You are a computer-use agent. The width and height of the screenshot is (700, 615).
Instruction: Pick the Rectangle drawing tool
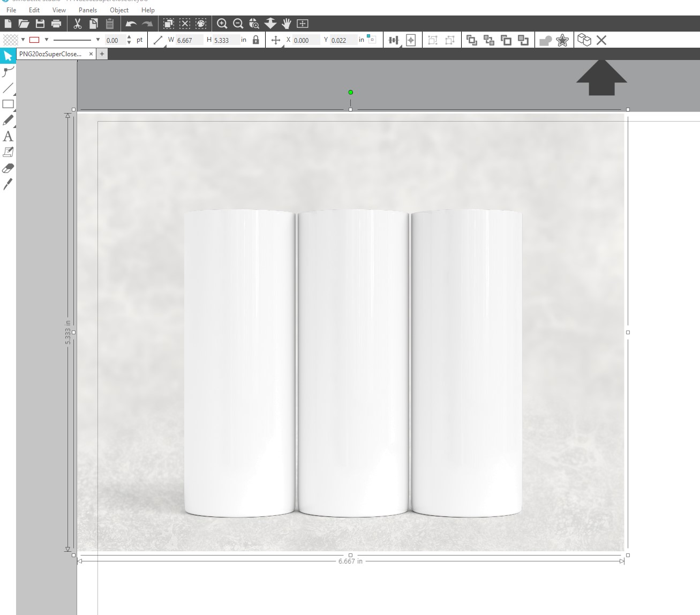pyautogui.click(x=7, y=104)
